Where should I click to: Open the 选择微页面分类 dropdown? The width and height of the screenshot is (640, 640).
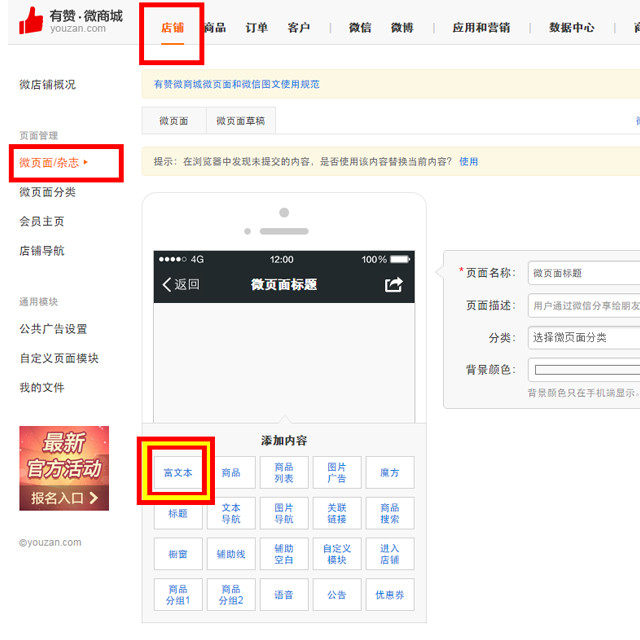tap(584, 338)
